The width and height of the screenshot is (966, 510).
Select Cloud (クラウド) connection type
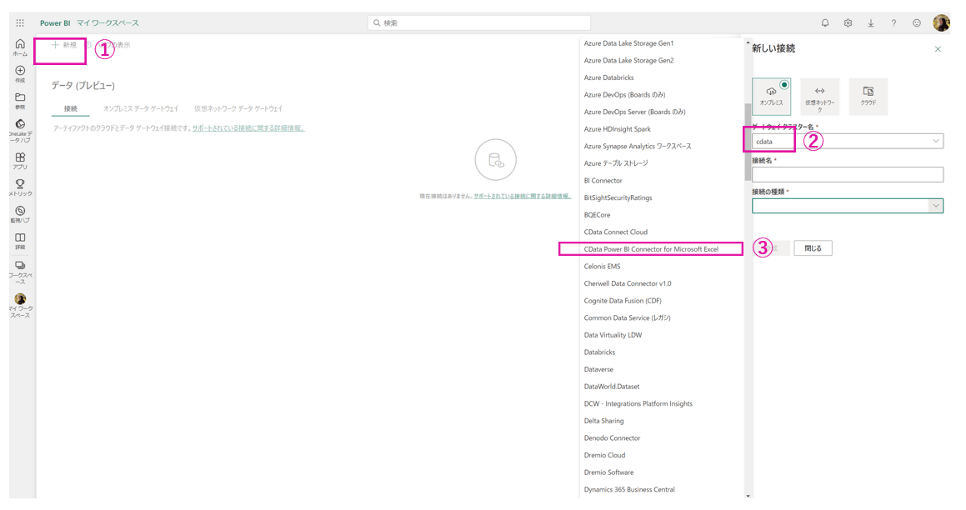pyautogui.click(x=868, y=96)
